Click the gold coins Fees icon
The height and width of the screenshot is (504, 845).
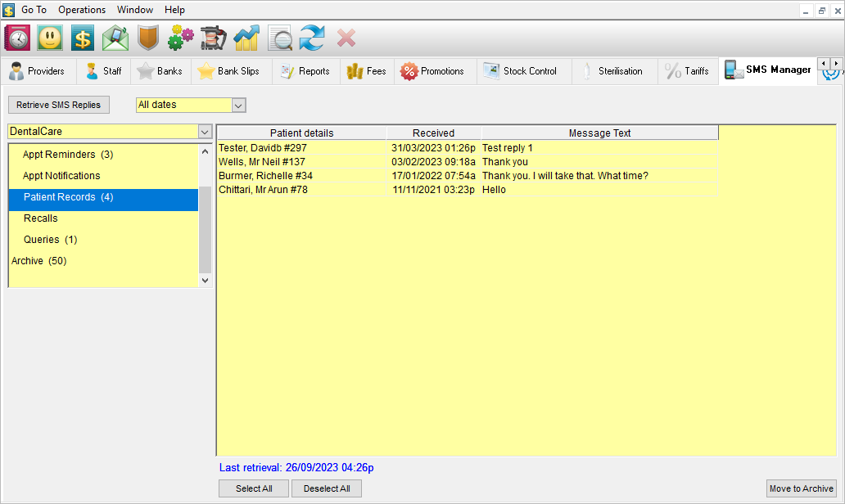coord(355,71)
